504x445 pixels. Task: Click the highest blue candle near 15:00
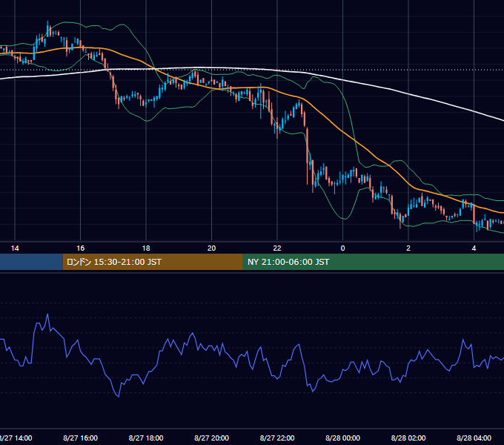tap(47, 29)
